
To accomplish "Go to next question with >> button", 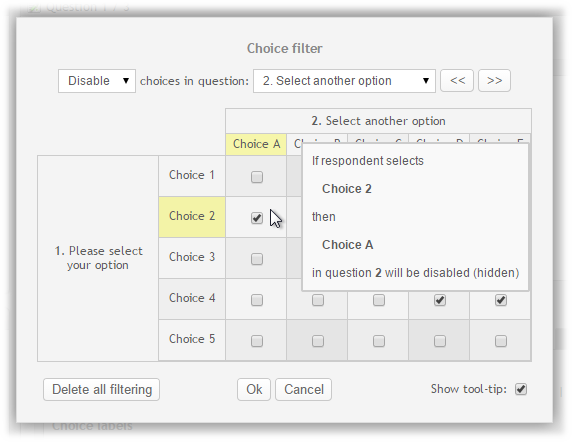I will 494,80.
